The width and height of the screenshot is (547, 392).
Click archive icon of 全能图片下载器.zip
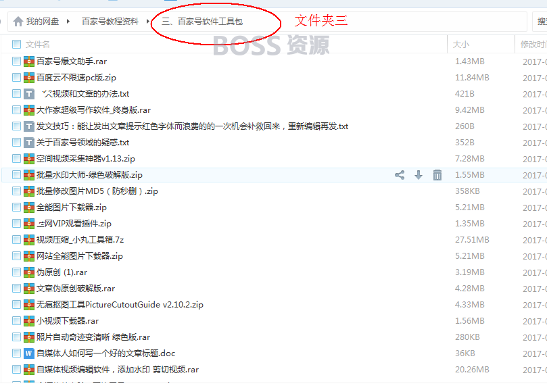tap(29, 207)
